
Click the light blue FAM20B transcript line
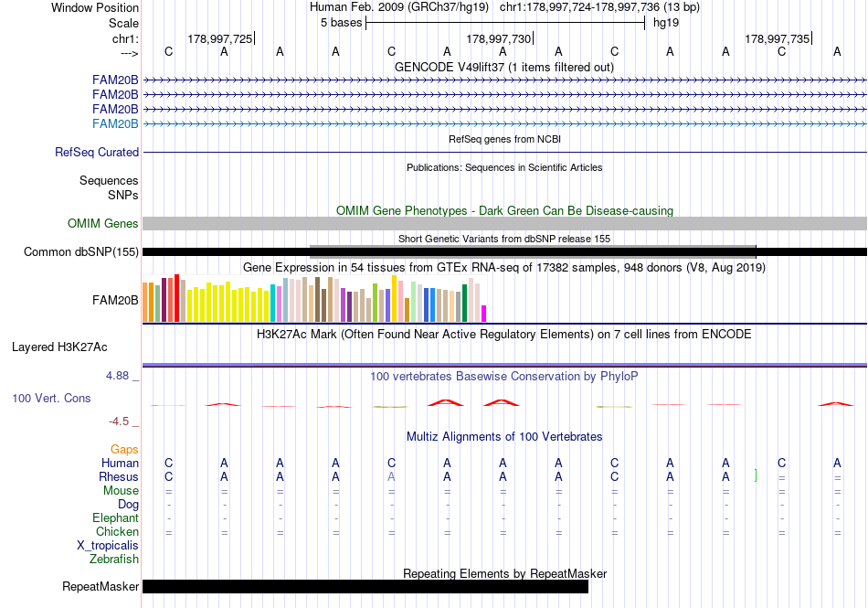504,124
